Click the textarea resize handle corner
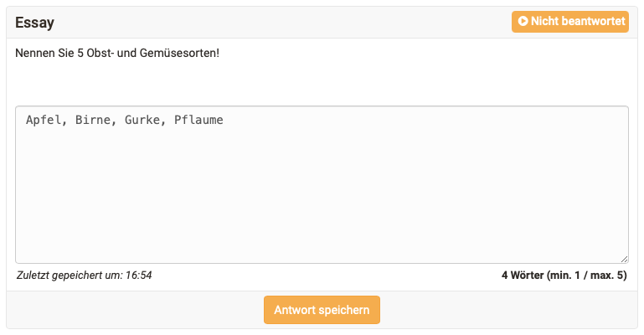 coord(624,259)
